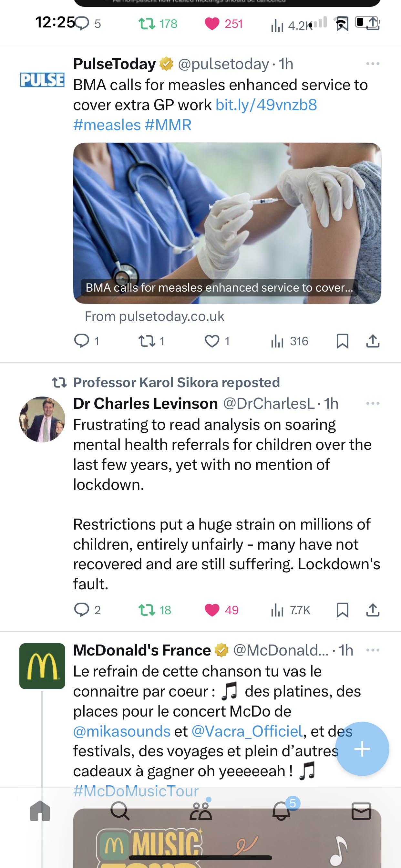Open more options for Dr Charles Levinson tweet
The height and width of the screenshot is (868, 401).
[373, 403]
